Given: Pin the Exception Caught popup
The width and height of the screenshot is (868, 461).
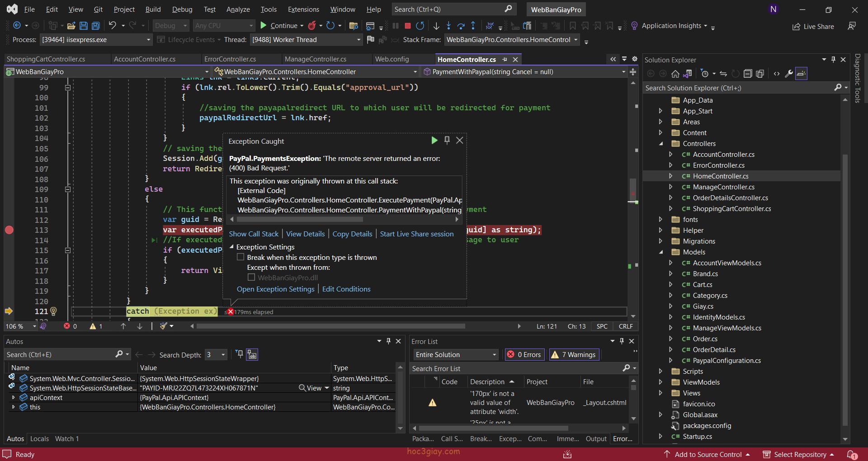Looking at the screenshot, I should [447, 140].
